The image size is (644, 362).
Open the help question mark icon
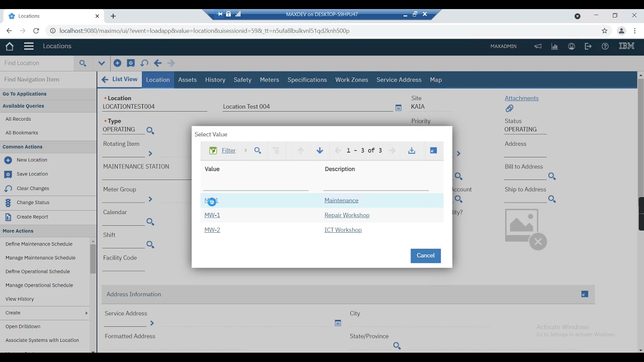pyautogui.click(x=605, y=46)
